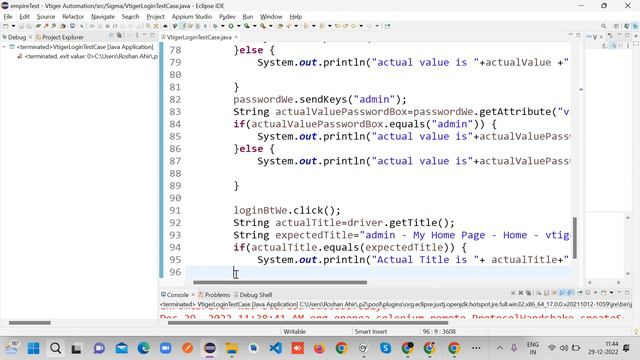Close the Console tab
640x360 pixels.
point(193,295)
